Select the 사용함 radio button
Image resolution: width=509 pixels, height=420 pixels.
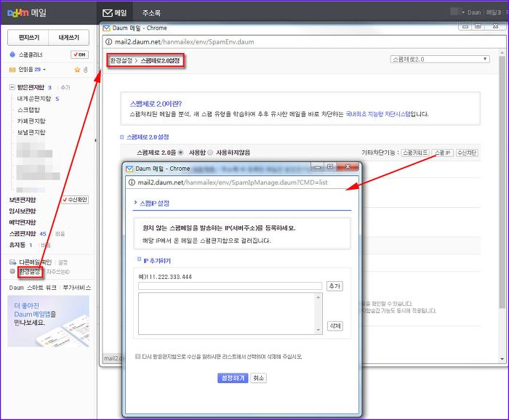[181, 153]
